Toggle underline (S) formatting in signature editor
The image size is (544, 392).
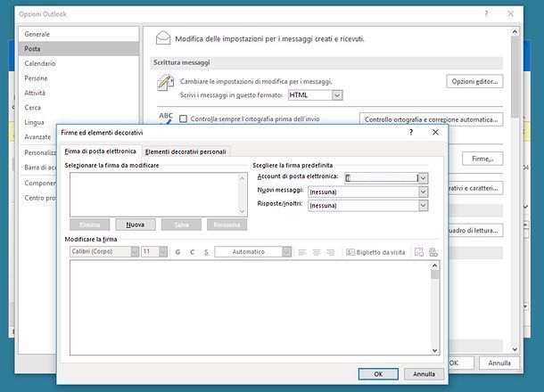(206, 252)
